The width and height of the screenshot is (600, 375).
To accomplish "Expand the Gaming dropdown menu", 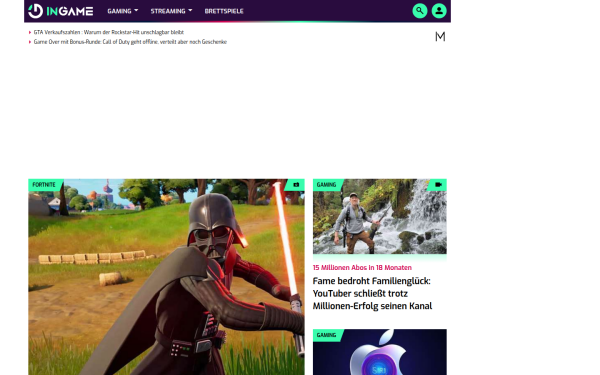I will coord(122,11).
